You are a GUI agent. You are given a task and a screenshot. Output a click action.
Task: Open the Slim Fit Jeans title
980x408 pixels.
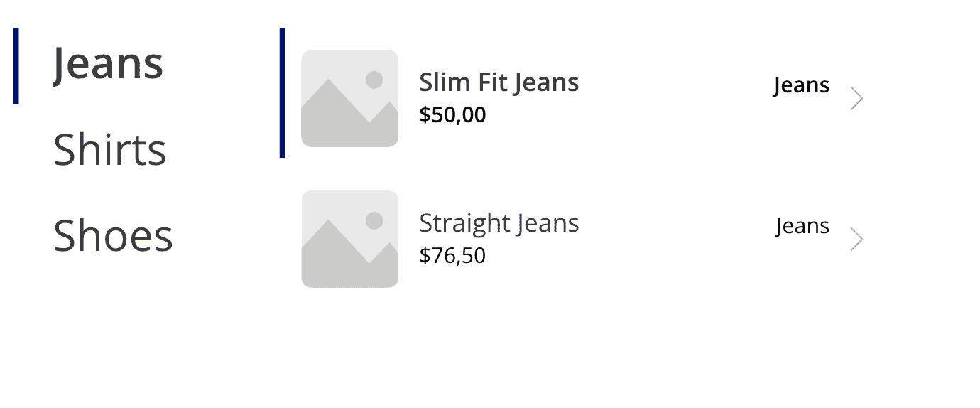(x=499, y=82)
